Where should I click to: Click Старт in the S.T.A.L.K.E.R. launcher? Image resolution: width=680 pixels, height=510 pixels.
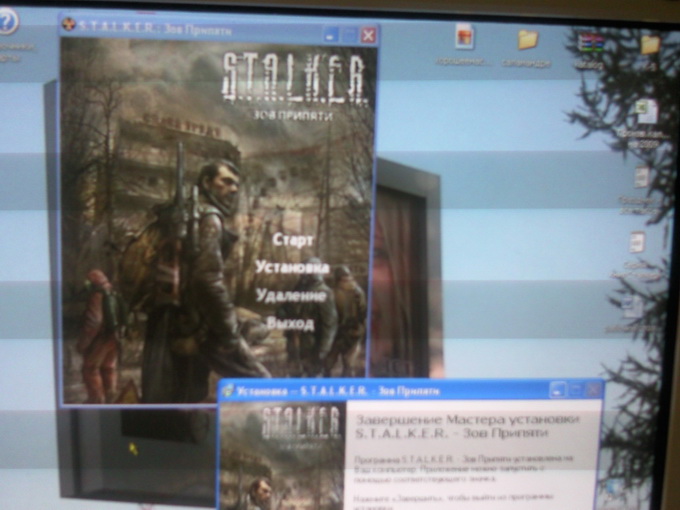[293, 240]
